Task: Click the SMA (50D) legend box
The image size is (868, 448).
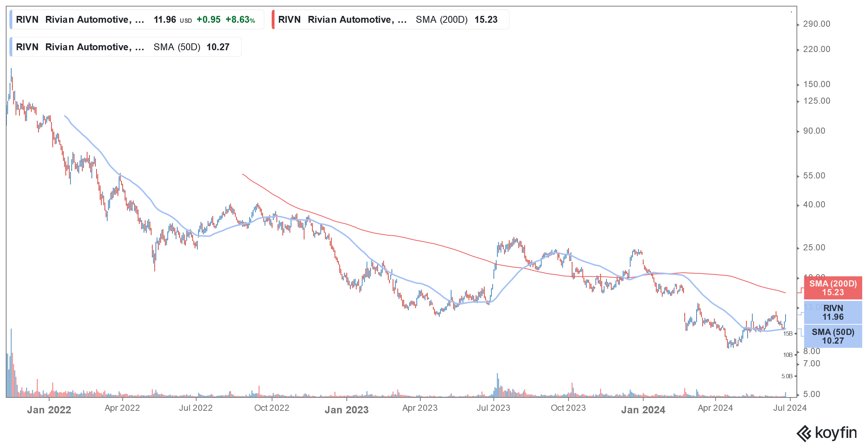Action: pos(125,47)
